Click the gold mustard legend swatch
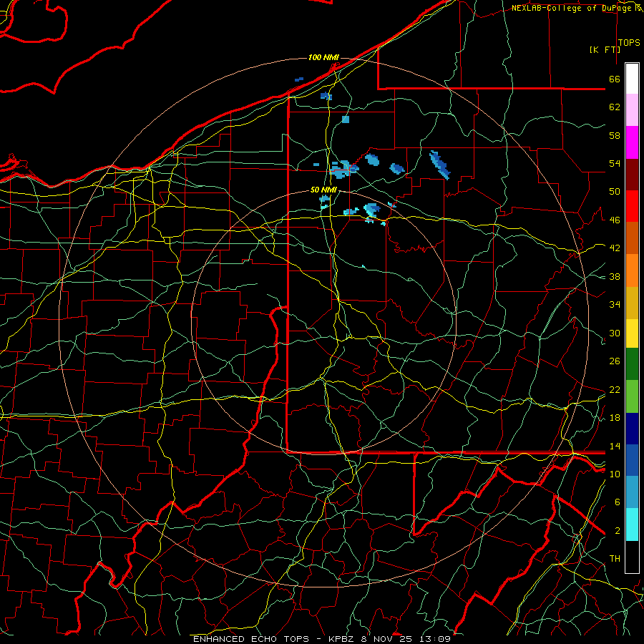 [x=632, y=303]
